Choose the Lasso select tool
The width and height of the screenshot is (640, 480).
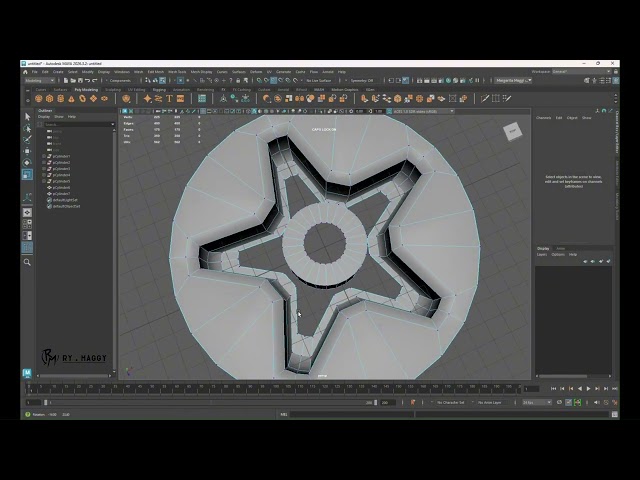click(x=27, y=129)
